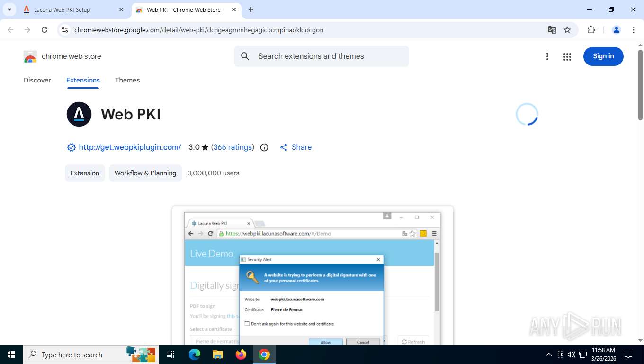Open the get.webpkiplugin.com publisher link
Viewport: 644px width, 364px height.
pyautogui.click(x=130, y=147)
